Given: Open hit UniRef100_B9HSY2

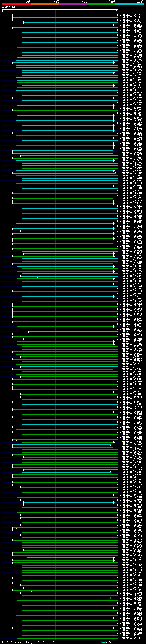Looking at the screenshot, I should point(131,93).
